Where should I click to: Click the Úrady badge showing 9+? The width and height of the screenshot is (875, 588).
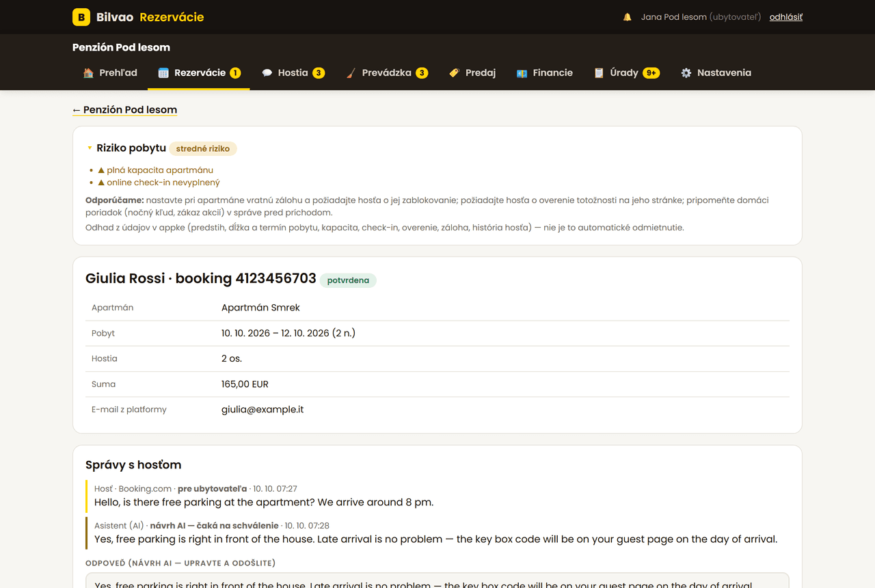tap(651, 72)
